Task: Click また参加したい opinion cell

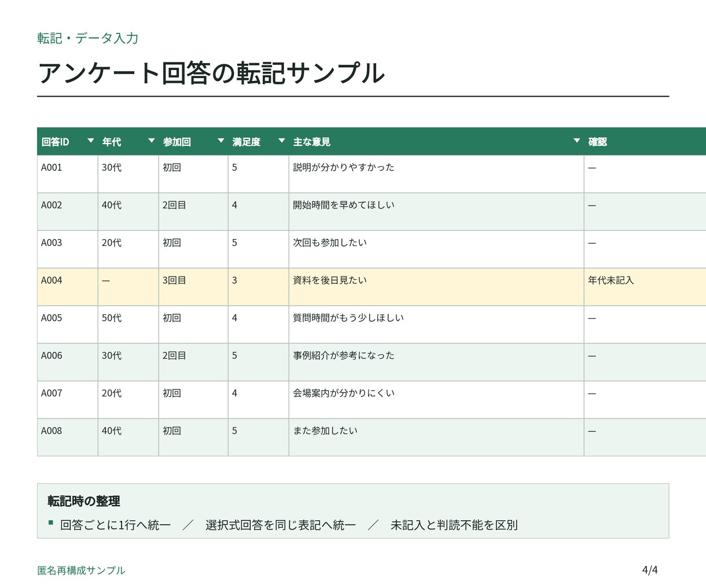Action: (x=436, y=438)
